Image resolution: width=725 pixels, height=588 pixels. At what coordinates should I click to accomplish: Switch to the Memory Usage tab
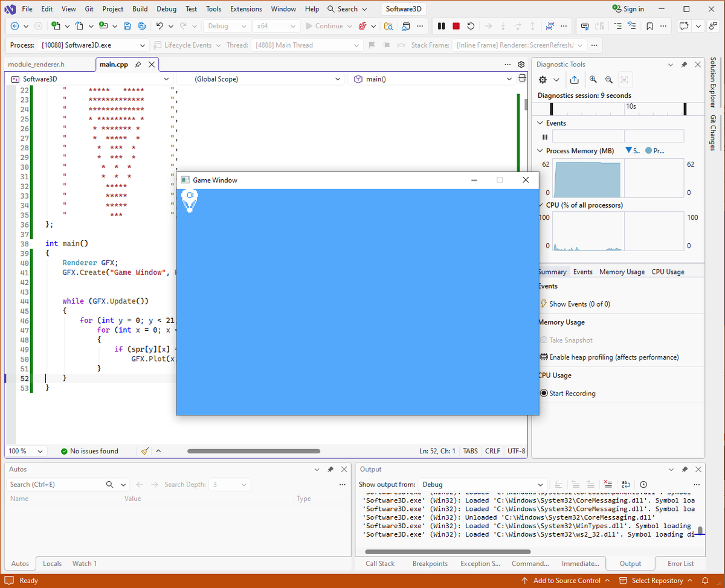(x=622, y=272)
